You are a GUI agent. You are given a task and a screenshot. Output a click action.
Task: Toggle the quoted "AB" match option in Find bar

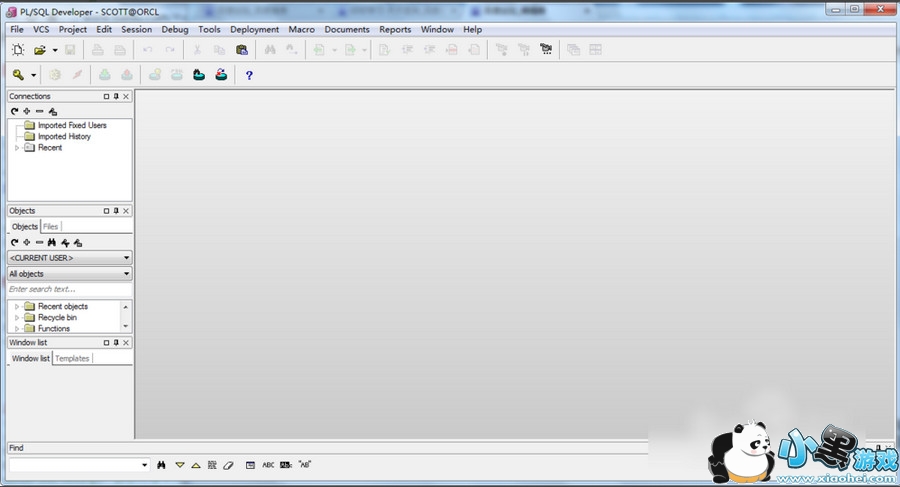pyautogui.click(x=305, y=465)
